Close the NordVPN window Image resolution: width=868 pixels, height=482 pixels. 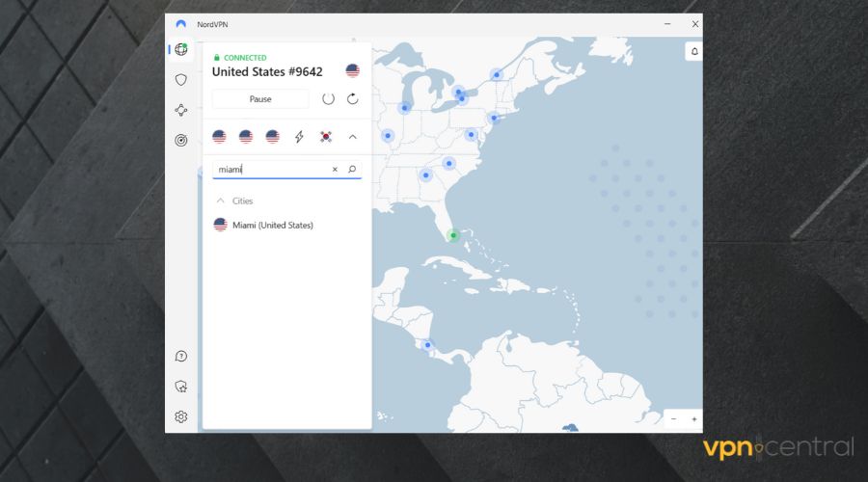coord(695,24)
